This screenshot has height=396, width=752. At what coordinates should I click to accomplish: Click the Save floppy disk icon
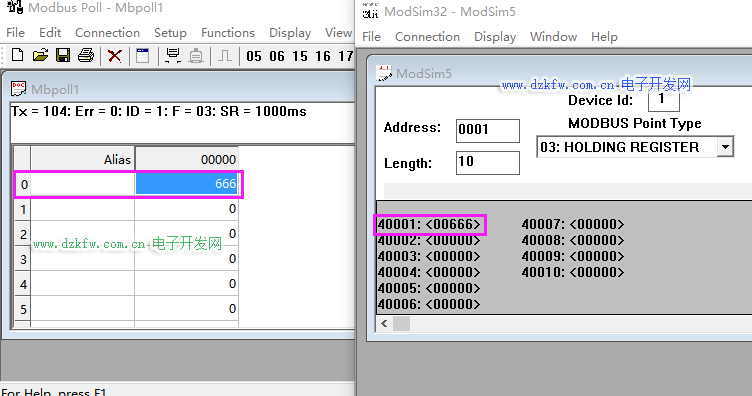pos(63,56)
